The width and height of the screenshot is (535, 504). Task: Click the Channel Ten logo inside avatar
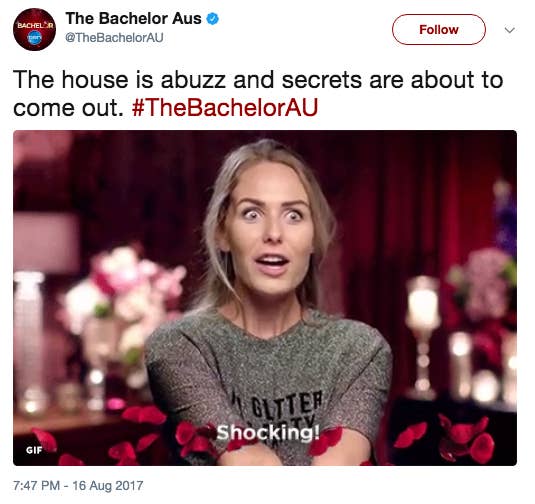coord(34,39)
